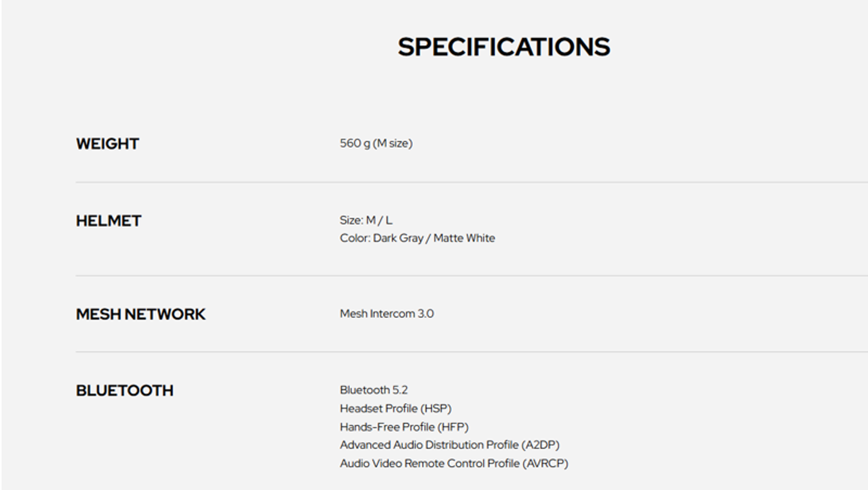Click the 560 g weight value

(355, 143)
